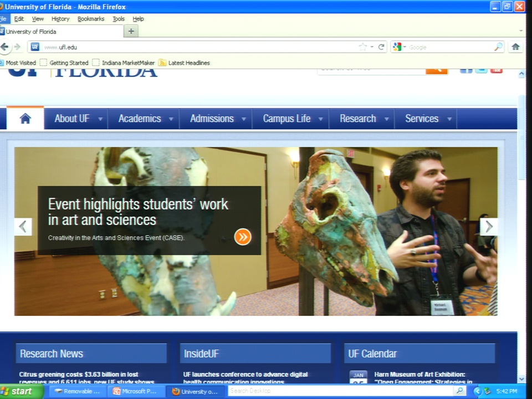Click the Research News heading

[x=52, y=354]
